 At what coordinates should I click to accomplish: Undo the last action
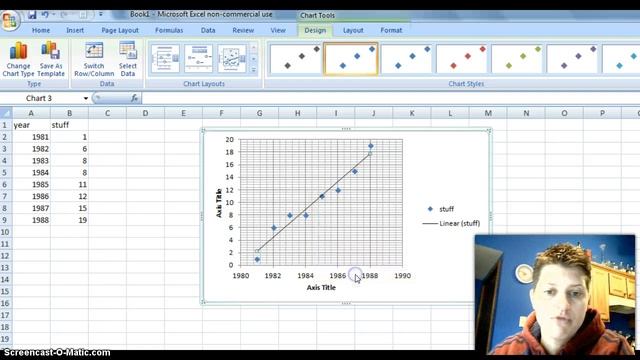[x=45, y=15]
